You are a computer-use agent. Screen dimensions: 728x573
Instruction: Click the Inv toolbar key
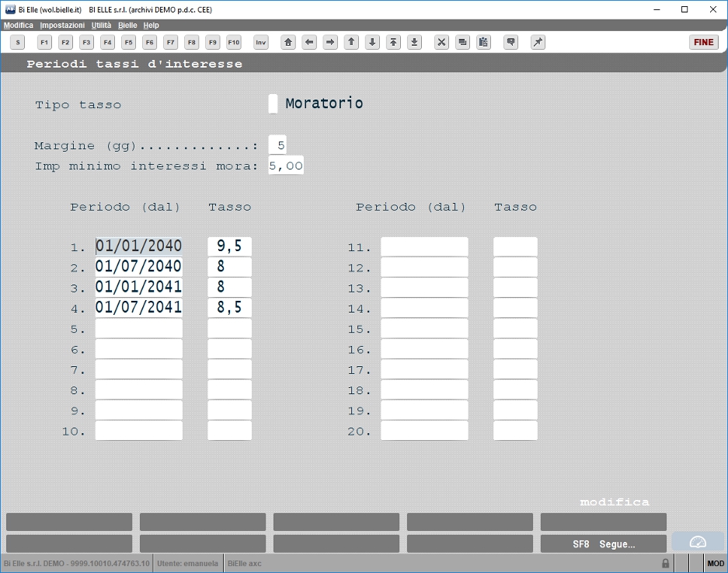click(x=261, y=42)
